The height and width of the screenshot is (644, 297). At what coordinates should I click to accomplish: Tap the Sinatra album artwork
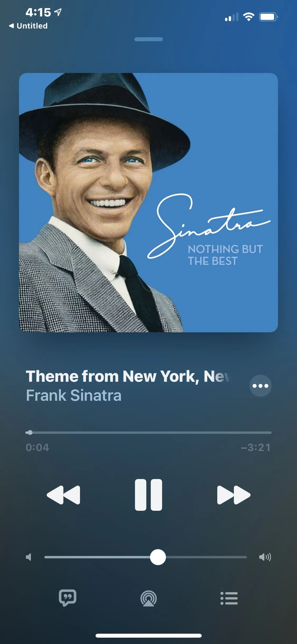click(x=148, y=203)
